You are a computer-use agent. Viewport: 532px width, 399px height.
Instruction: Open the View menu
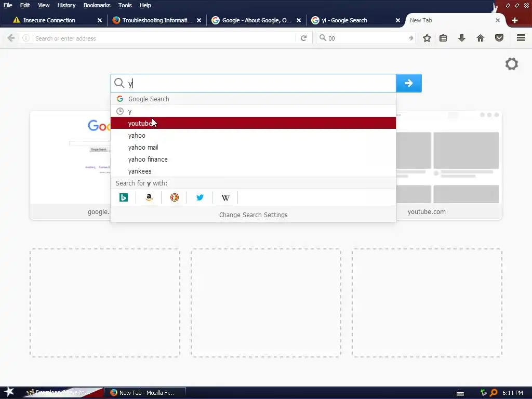(44, 5)
